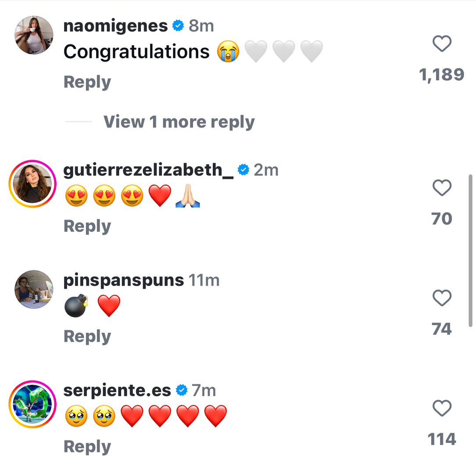This screenshot has height=474, width=476.
Task: Like pinspanspuns' bomb and heart comment
Action: click(442, 298)
